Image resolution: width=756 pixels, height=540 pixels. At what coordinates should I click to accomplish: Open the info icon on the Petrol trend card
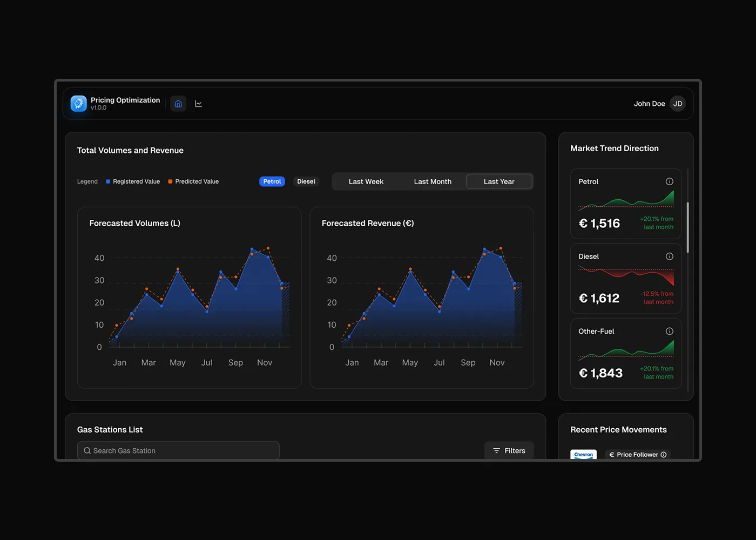click(x=670, y=181)
